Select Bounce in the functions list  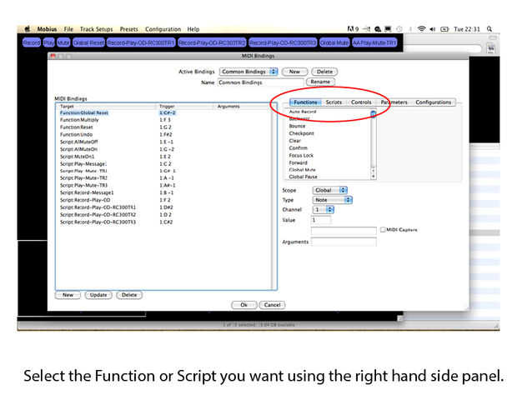[x=329, y=126]
